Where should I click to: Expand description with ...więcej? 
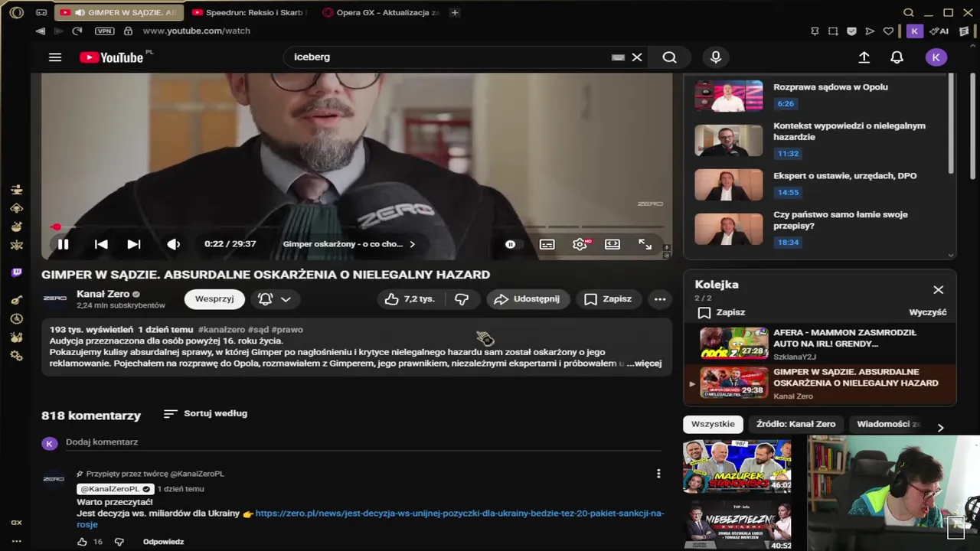(644, 364)
